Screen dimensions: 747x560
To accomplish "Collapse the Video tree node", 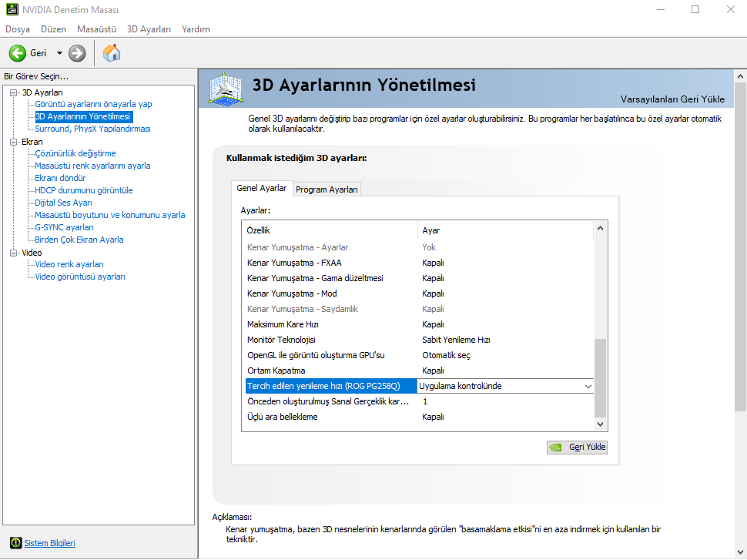I will (x=13, y=253).
